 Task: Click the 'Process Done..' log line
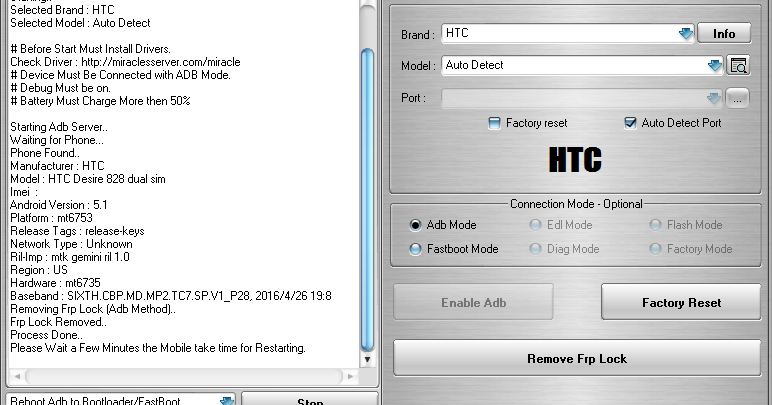coord(46,335)
